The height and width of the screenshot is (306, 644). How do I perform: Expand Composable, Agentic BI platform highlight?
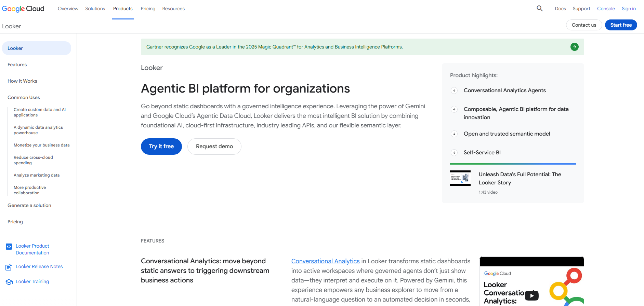[454, 109]
